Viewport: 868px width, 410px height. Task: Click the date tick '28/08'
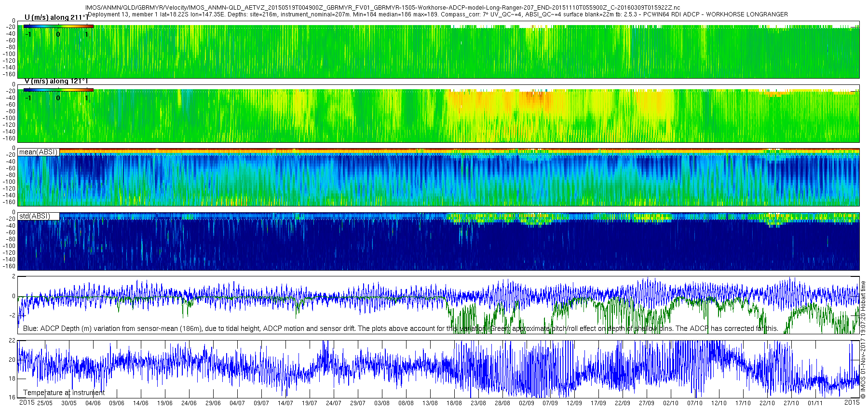coord(502,403)
